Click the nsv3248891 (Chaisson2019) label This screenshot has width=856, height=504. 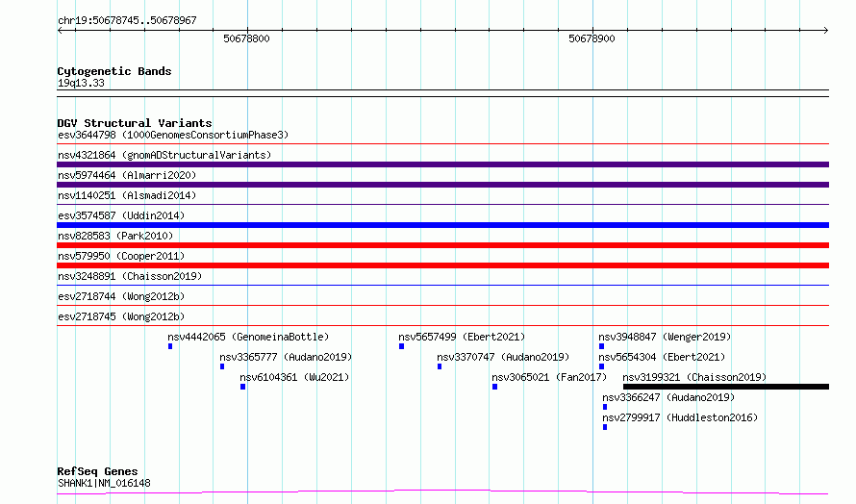coord(130,276)
